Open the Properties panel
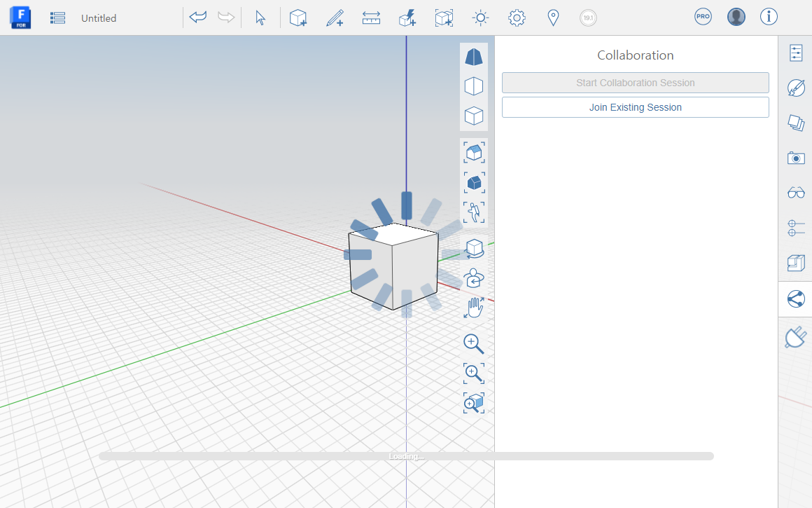 [x=795, y=53]
